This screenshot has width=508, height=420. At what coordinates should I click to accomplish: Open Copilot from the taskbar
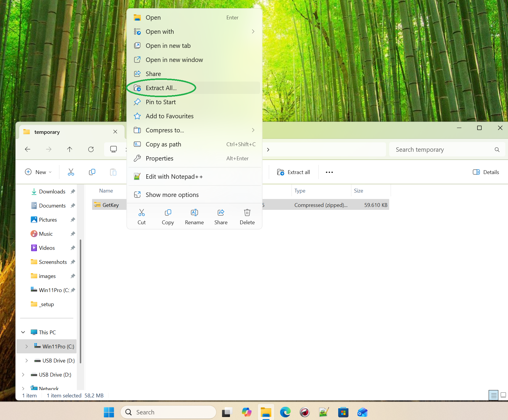pos(246,412)
